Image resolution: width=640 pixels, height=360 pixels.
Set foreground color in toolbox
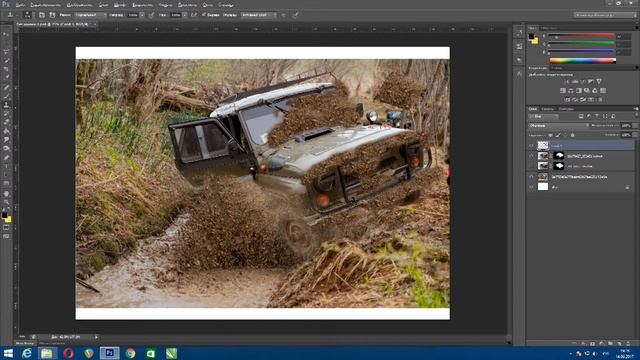tap(4, 214)
